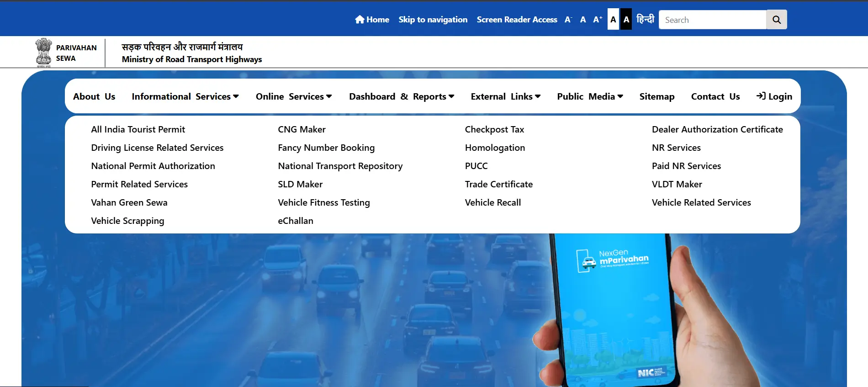
Task: Open Vehicle Scrapping service
Action: click(127, 221)
